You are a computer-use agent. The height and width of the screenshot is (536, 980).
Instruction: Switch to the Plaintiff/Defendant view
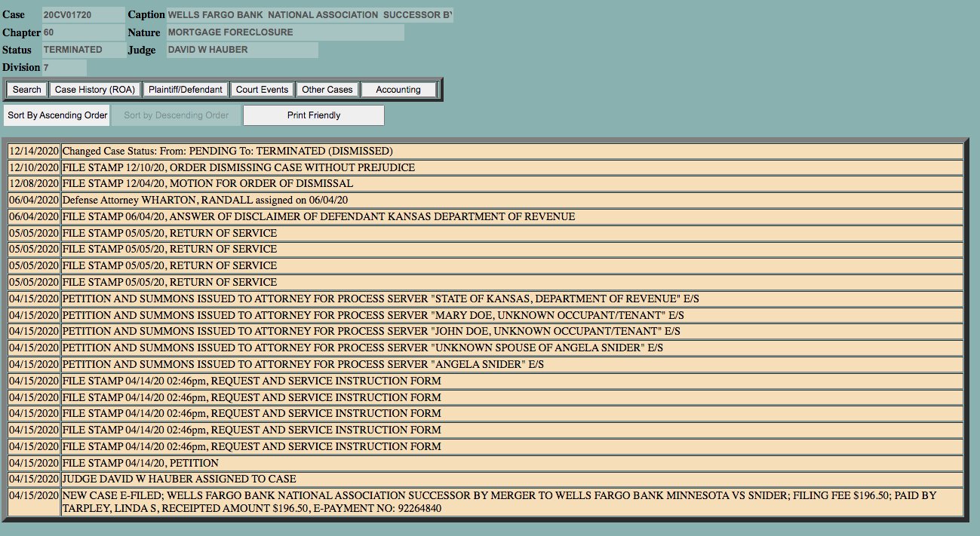[x=186, y=90]
